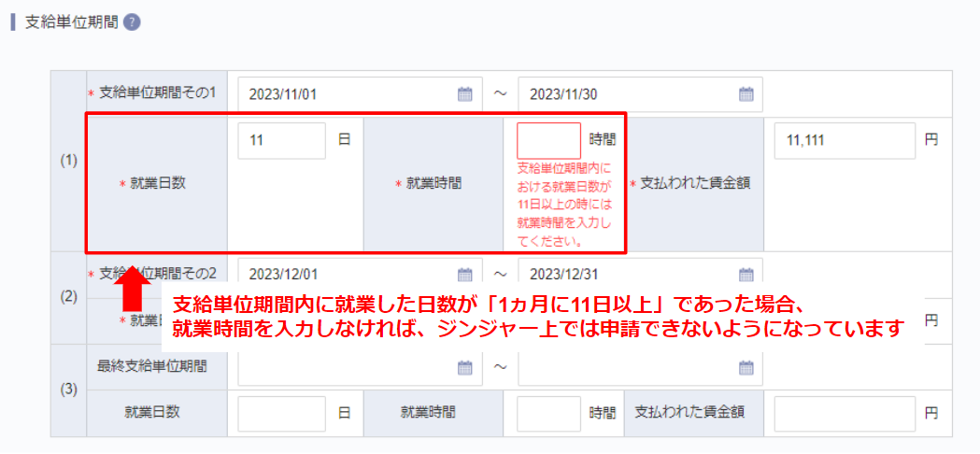Focus the empty 最終支給単位期間 end date field

[626, 368]
